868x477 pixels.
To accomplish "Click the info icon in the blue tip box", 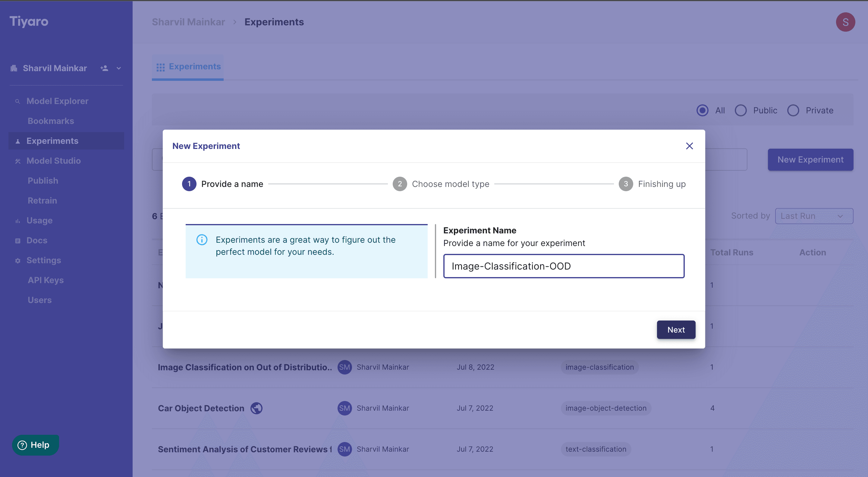I will 202,240.
